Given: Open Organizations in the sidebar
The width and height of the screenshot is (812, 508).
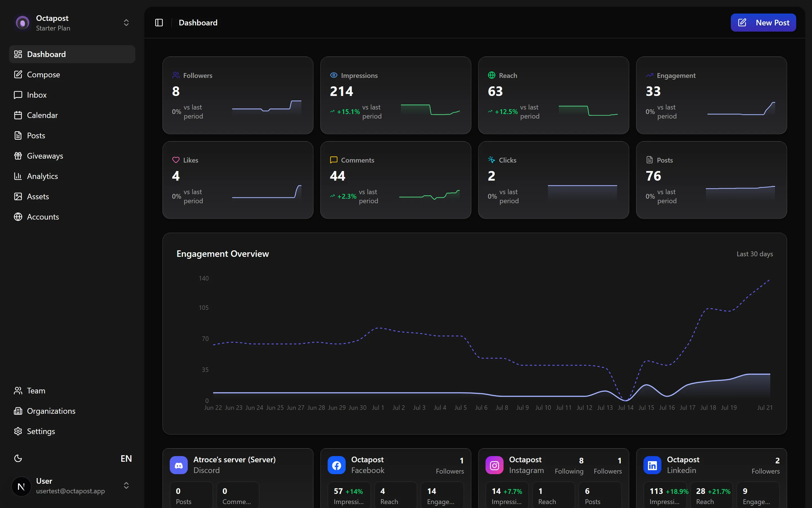Looking at the screenshot, I should (x=72, y=411).
